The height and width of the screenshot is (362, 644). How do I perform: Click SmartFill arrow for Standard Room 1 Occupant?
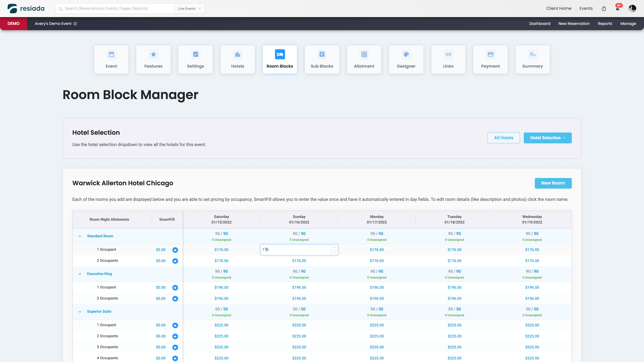pos(175,250)
